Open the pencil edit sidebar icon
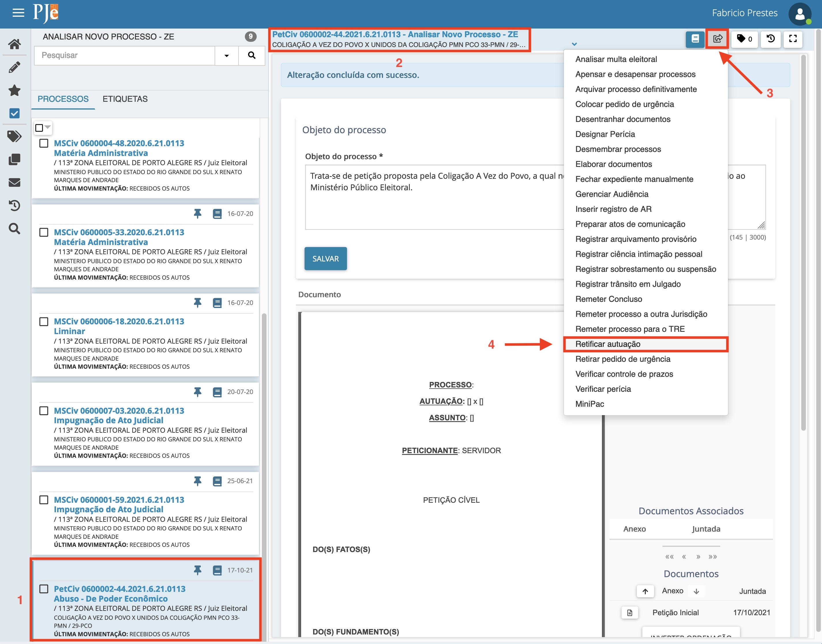This screenshot has width=822, height=644. (x=14, y=67)
